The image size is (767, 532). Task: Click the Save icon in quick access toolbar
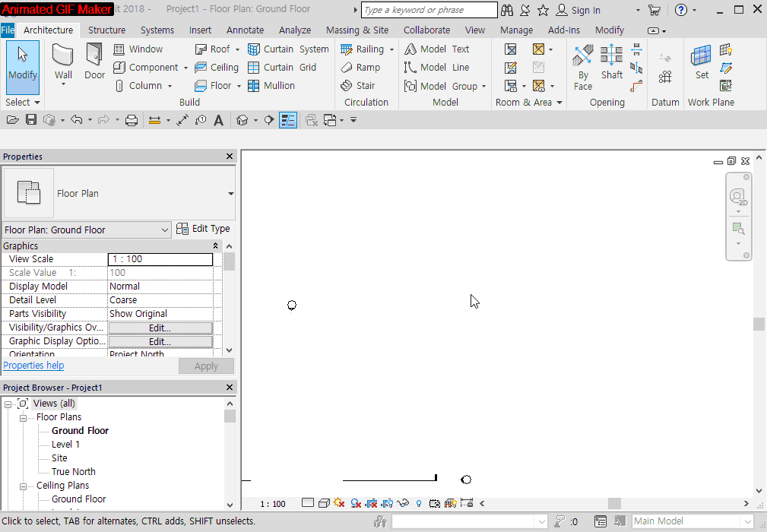pyautogui.click(x=31, y=120)
